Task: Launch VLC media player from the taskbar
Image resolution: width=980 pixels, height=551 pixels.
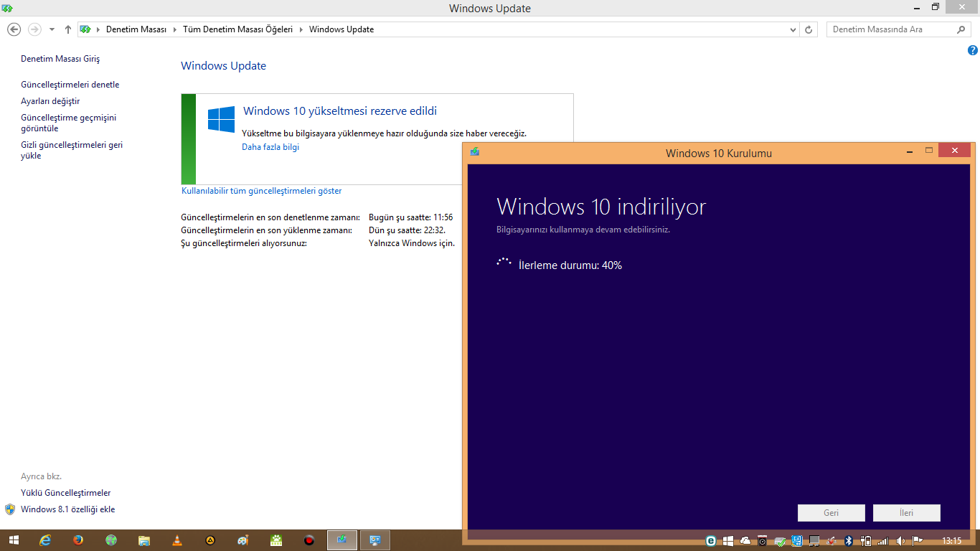Action: [177, 540]
